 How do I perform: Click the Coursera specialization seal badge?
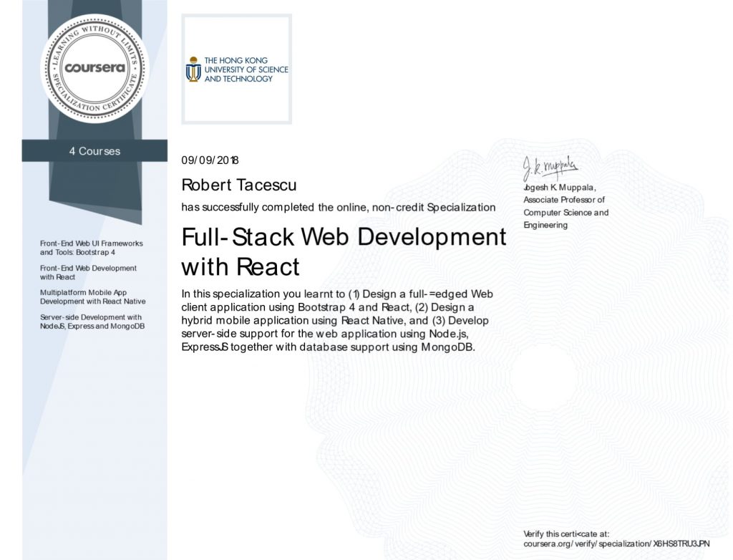pos(97,68)
